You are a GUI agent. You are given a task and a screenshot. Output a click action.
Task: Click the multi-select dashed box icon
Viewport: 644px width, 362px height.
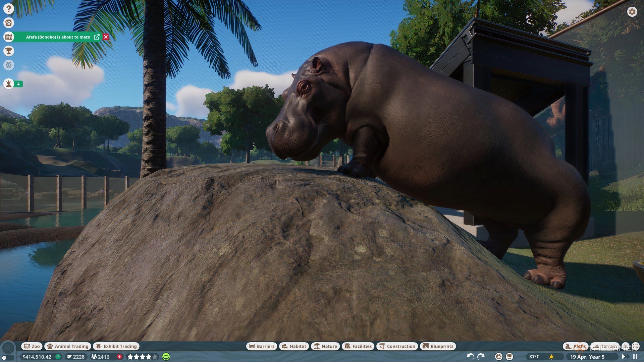[635, 346]
